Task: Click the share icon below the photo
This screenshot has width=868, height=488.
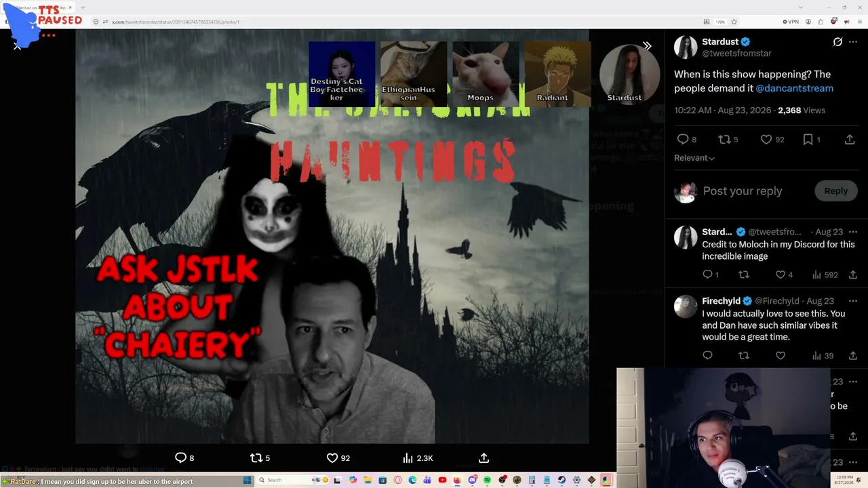Action: coord(484,458)
